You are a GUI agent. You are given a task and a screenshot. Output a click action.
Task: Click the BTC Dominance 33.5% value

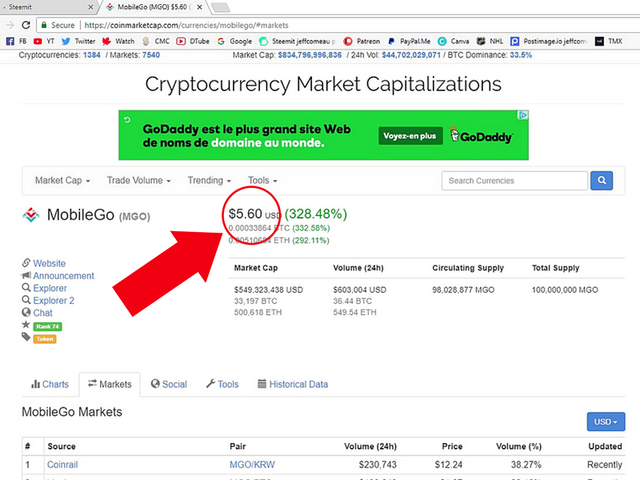click(521, 55)
